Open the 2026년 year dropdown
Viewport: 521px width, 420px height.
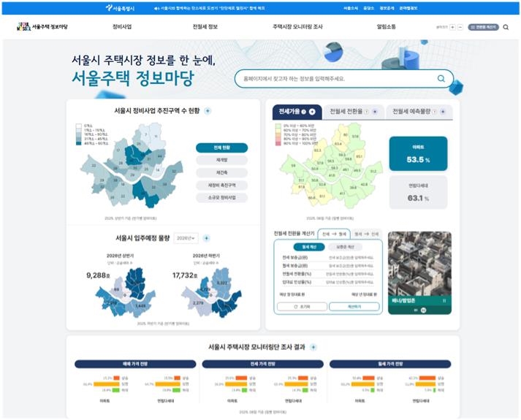click(186, 238)
